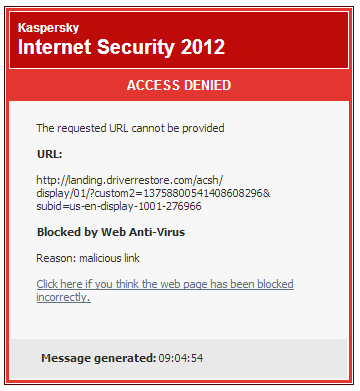Click the bold 'URL:' label
360x391 pixels.
[x=50, y=154]
